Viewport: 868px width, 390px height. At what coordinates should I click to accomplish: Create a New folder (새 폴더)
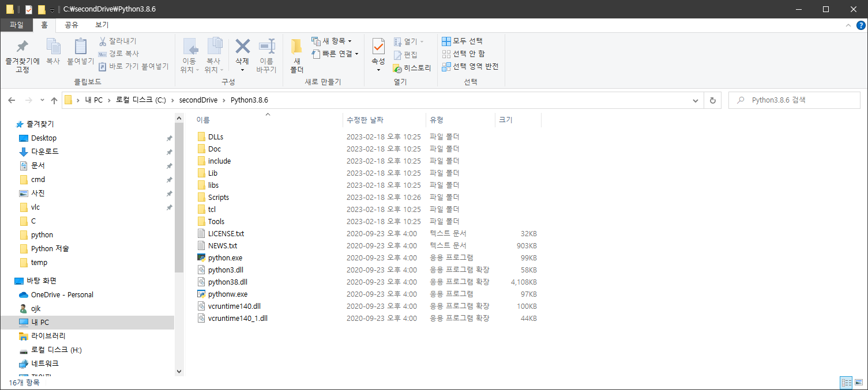pyautogui.click(x=296, y=55)
